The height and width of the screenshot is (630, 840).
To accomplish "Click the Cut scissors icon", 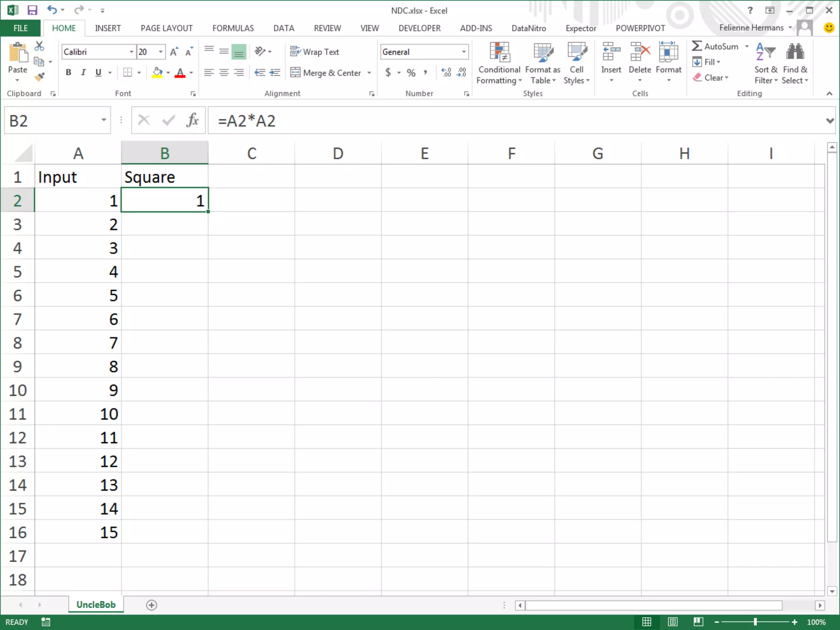I will (x=39, y=46).
